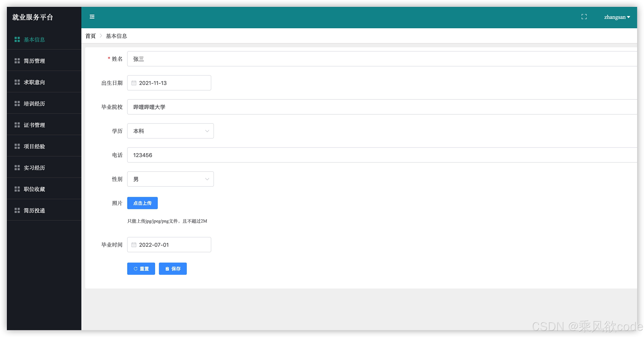
Task: Click the 点击上传 photo upload button
Action: [x=142, y=203]
